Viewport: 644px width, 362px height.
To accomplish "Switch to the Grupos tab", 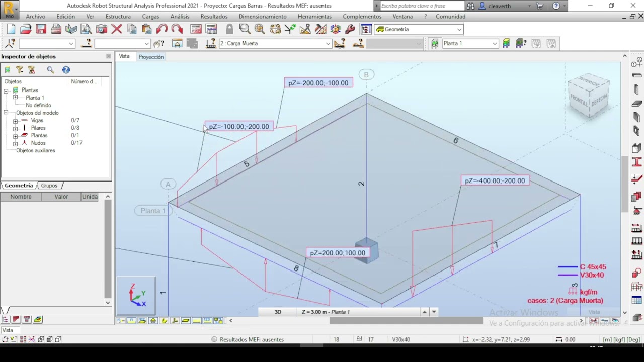I will tap(49, 186).
